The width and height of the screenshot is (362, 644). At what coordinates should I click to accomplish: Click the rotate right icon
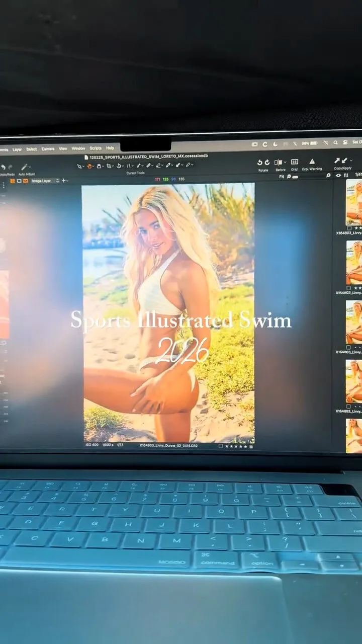click(x=267, y=163)
